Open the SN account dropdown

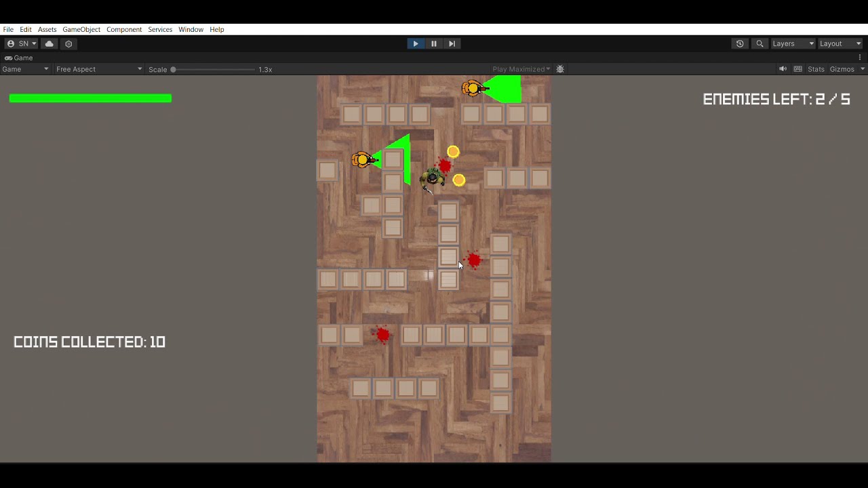pos(22,43)
